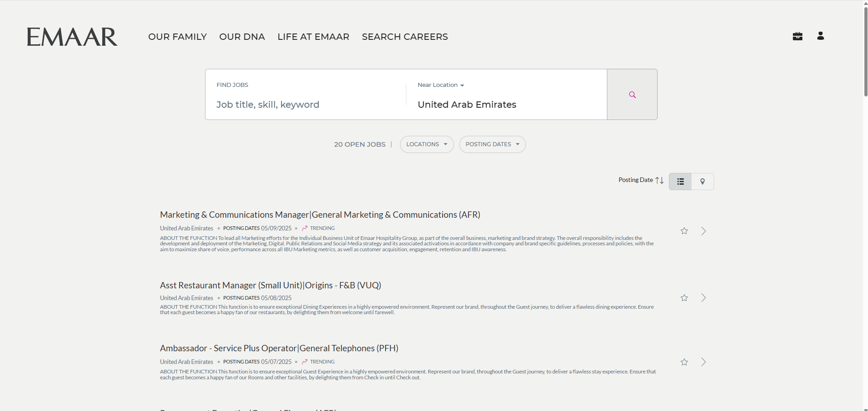This screenshot has width=868, height=411.
Task: Switch to map pin view icon
Action: pos(702,182)
